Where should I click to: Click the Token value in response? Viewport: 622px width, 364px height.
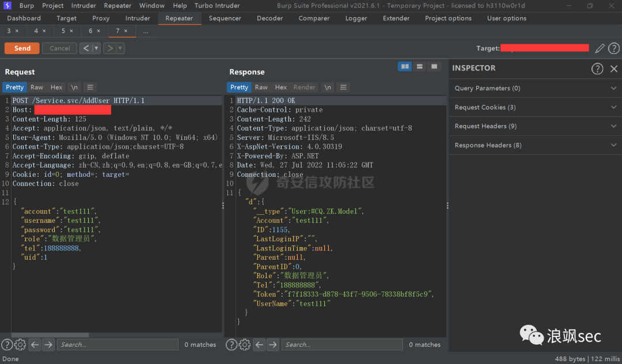tap(359, 294)
